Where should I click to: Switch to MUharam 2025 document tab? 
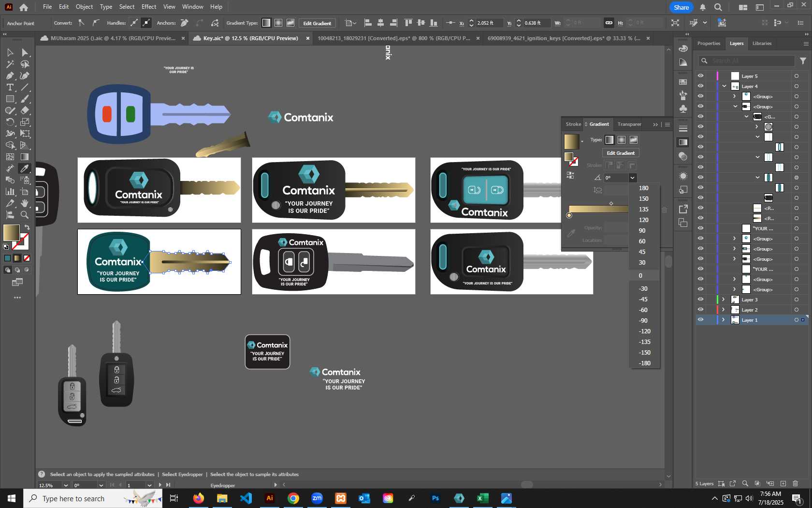click(113, 38)
